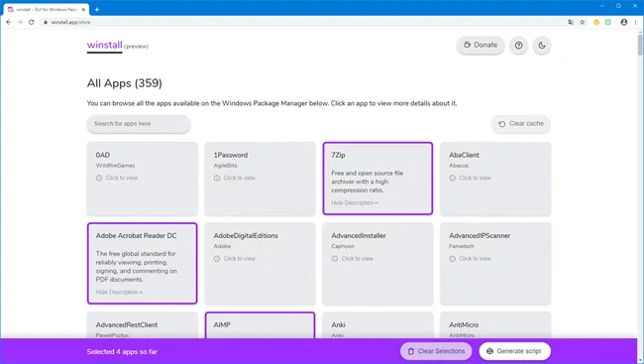Deselect the 7Zip app card

pos(377,179)
